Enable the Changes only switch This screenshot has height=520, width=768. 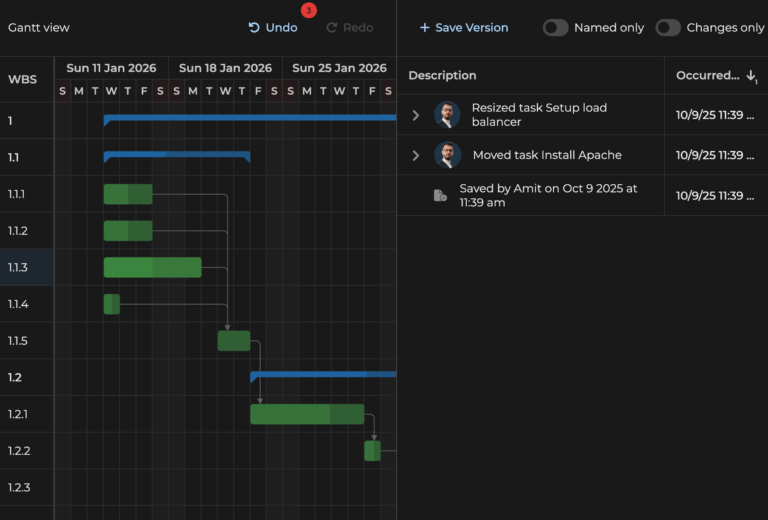[x=668, y=28]
